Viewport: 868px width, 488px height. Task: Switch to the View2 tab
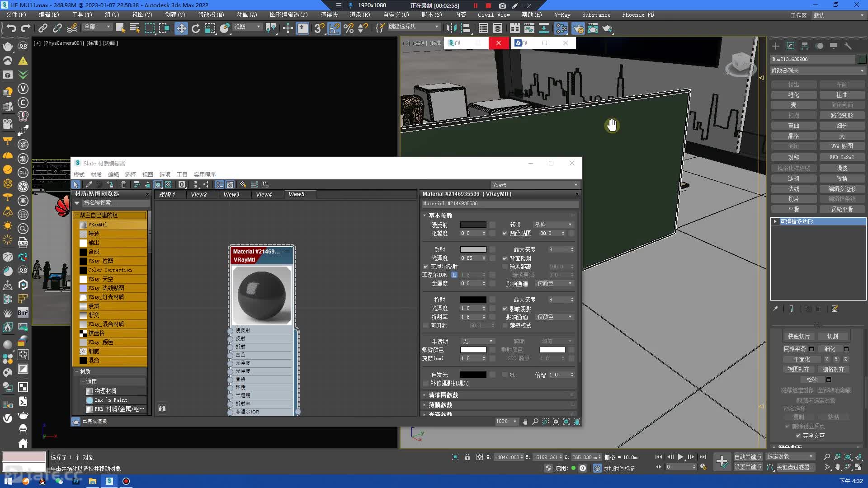pyautogui.click(x=198, y=194)
